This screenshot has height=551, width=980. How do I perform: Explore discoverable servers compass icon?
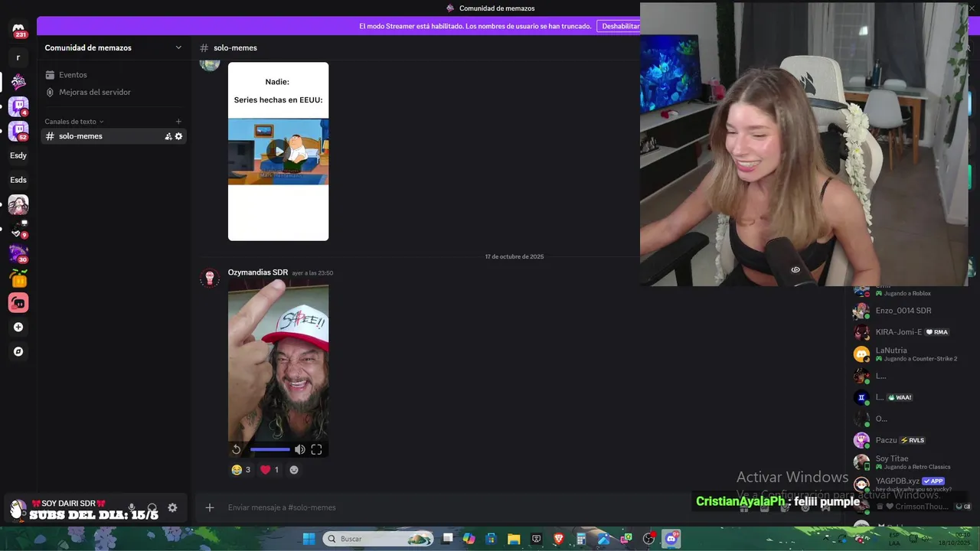(x=18, y=352)
